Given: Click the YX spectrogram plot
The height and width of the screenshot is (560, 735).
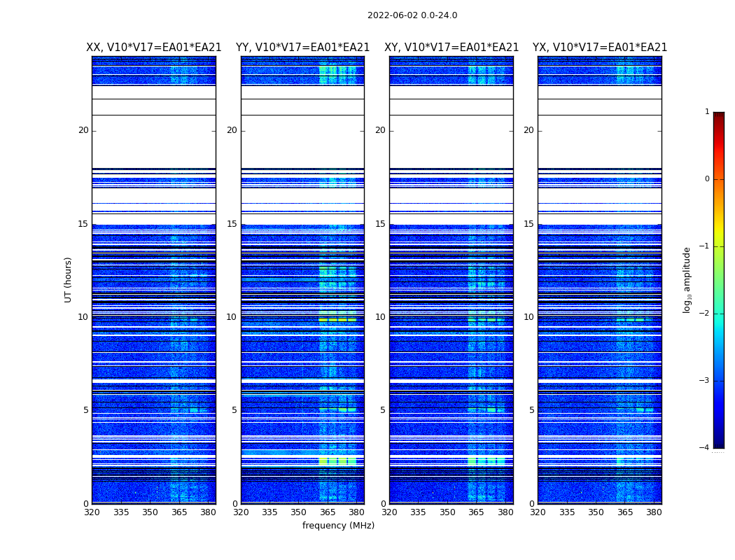Looking at the screenshot, I should click(x=600, y=280).
